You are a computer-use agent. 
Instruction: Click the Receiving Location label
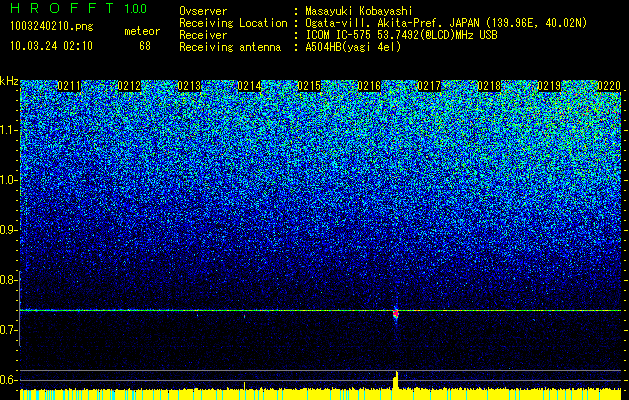click(x=233, y=23)
